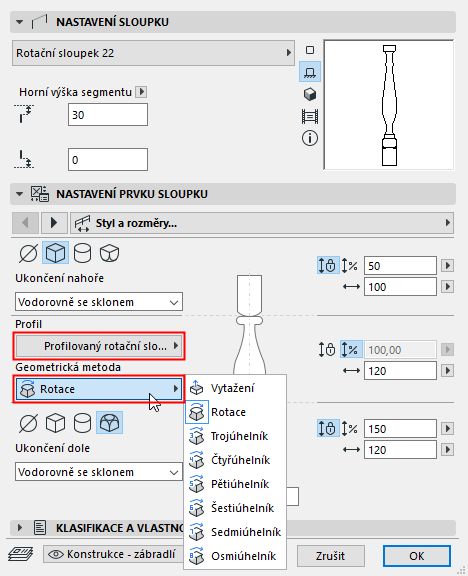This screenshot has height=576, width=468.
Task: Choose Osmiúhelník from the method menu
Action: tap(235, 556)
